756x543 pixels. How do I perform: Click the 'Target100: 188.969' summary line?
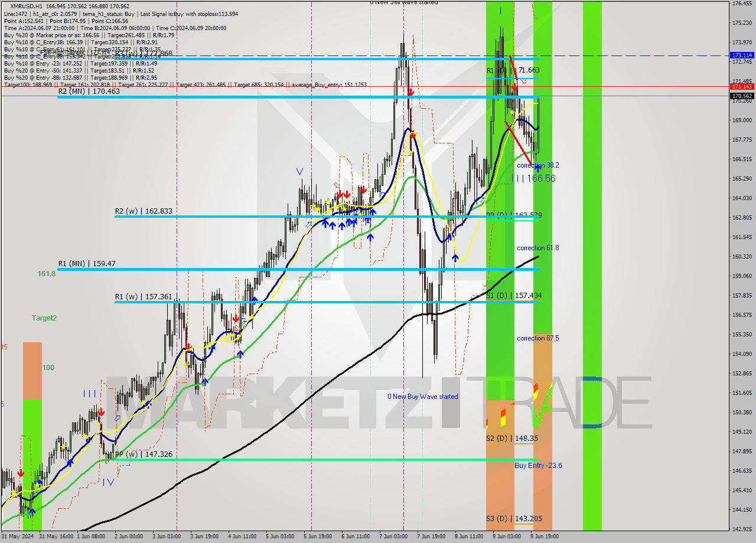(x=185, y=84)
